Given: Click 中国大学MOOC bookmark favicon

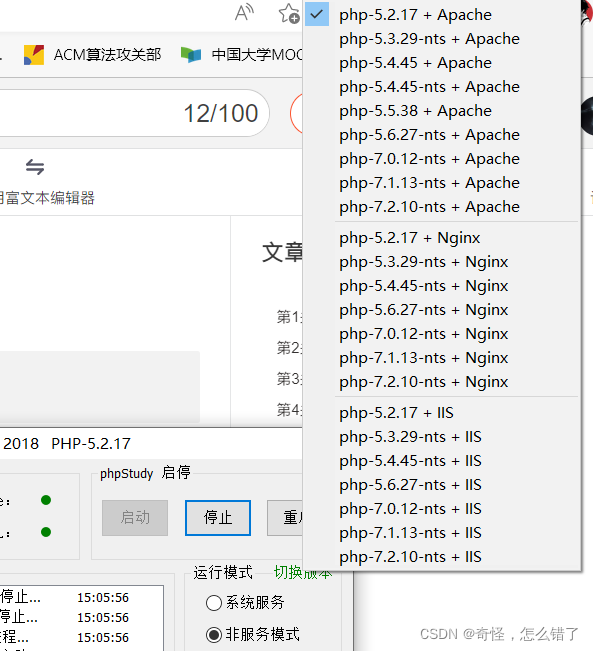Looking at the screenshot, I should click(191, 55).
